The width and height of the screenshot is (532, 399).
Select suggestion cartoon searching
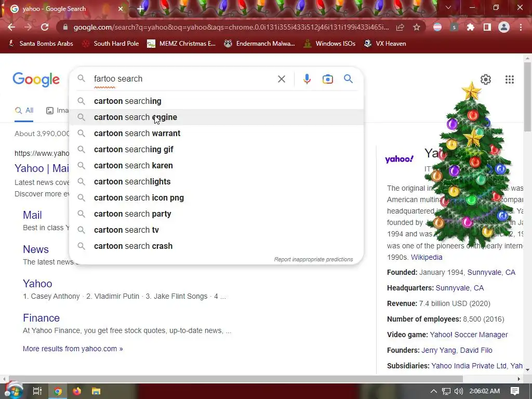[216, 101]
